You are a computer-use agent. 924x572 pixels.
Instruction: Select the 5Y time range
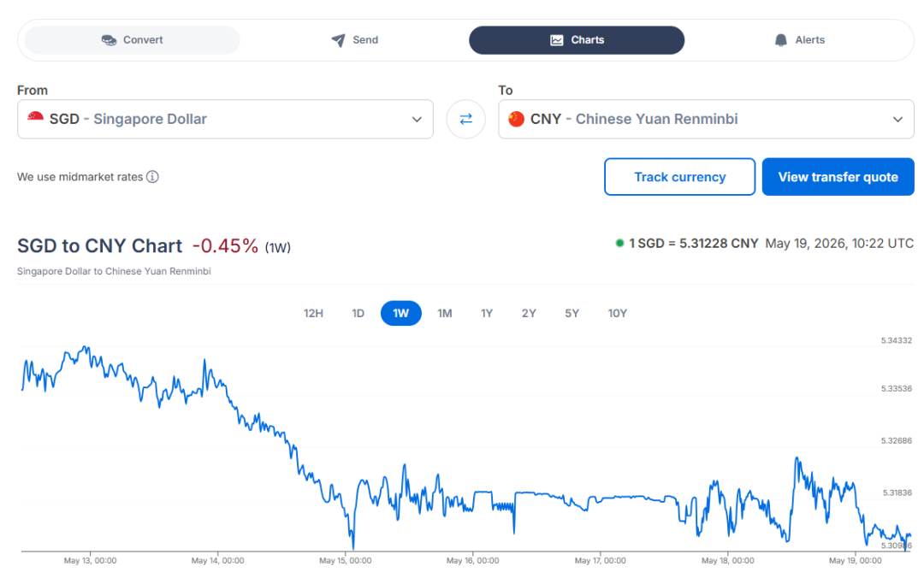pyautogui.click(x=572, y=314)
